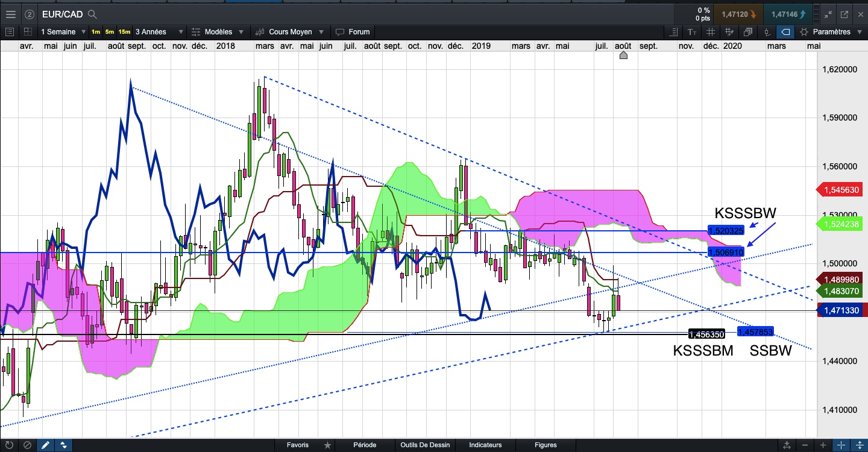Click the text size (Tt) icon
This screenshot has height=452, width=868.
click(x=692, y=32)
